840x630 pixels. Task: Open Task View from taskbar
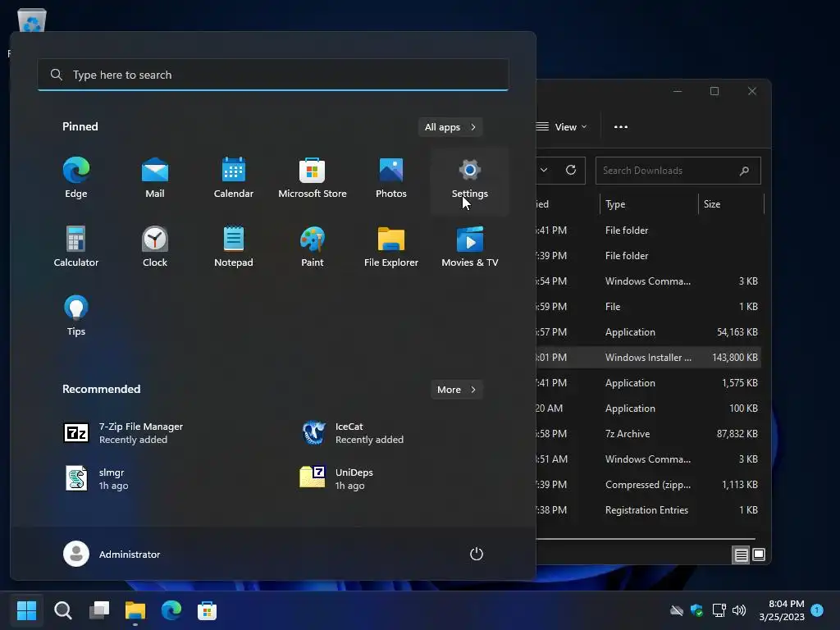point(99,610)
